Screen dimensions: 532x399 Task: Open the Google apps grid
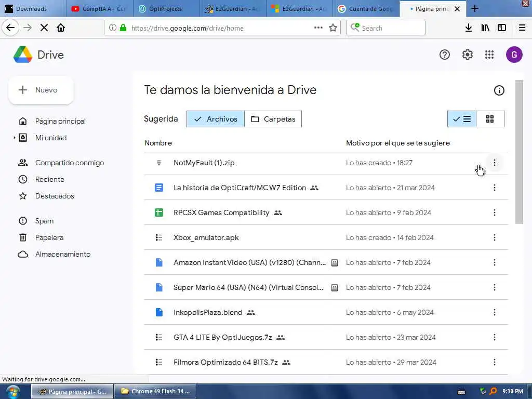tap(489, 55)
